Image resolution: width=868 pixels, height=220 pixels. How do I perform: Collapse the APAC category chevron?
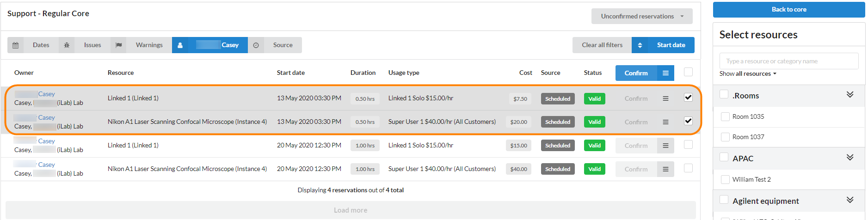[x=850, y=158]
